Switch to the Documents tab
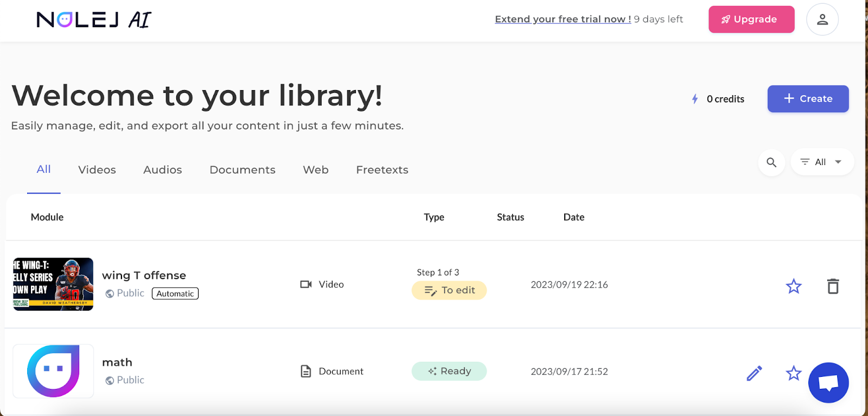 pyautogui.click(x=242, y=170)
